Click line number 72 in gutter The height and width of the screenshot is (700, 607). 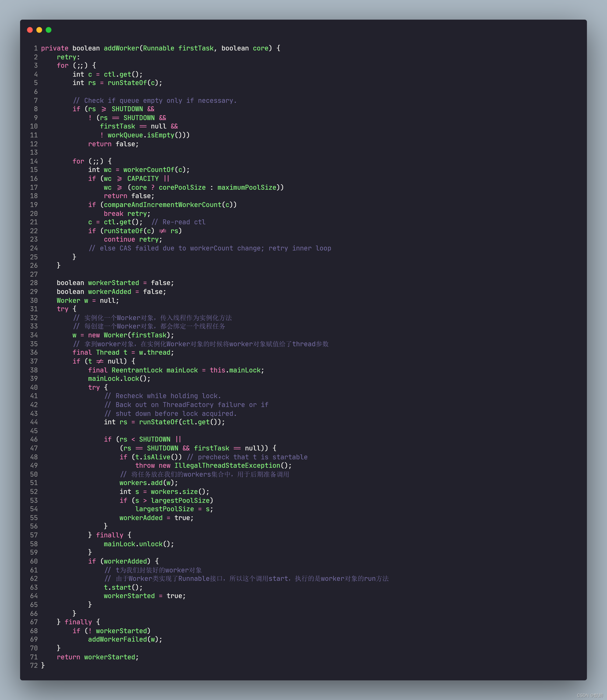pyautogui.click(x=34, y=665)
